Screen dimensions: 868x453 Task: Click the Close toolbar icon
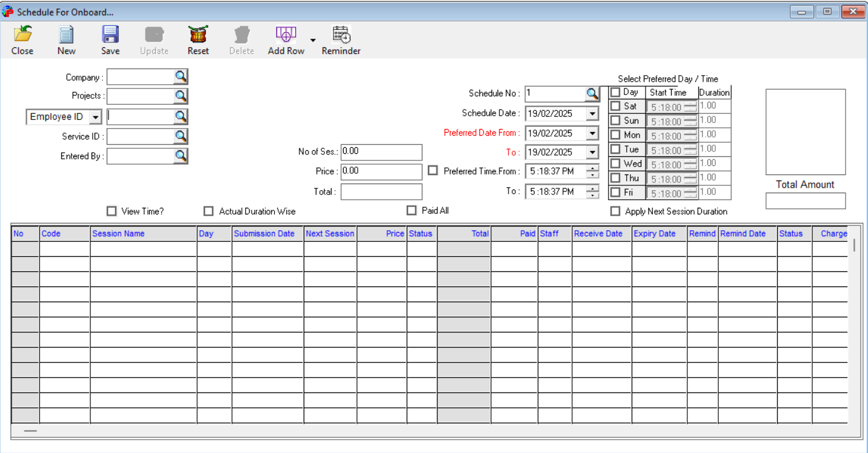click(x=22, y=40)
